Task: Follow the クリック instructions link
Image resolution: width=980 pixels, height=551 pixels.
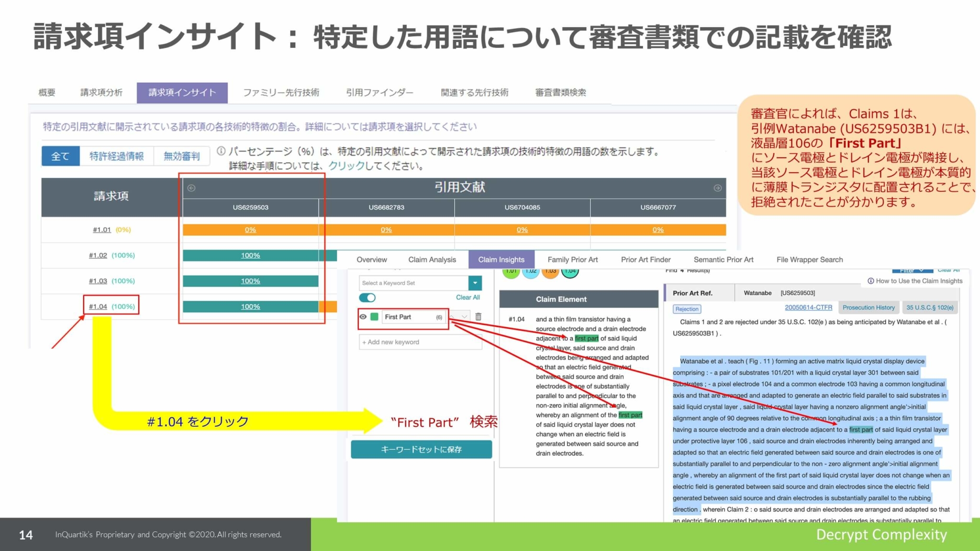Action: pyautogui.click(x=346, y=166)
